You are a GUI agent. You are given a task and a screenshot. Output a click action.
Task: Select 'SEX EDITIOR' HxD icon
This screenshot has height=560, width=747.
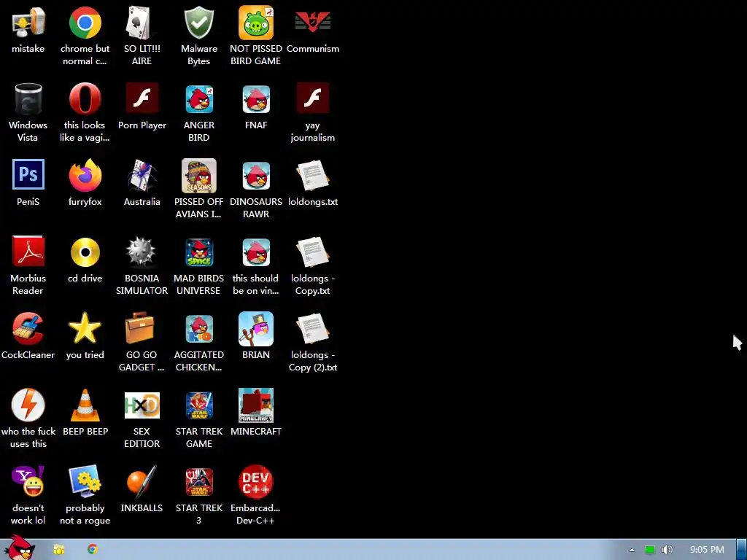click(142, 405)
